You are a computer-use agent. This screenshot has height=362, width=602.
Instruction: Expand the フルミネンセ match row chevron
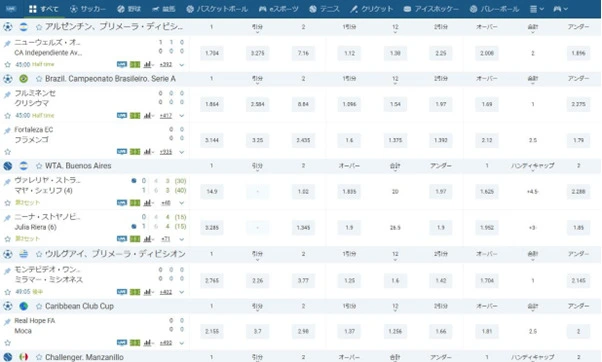click(182, 116)
